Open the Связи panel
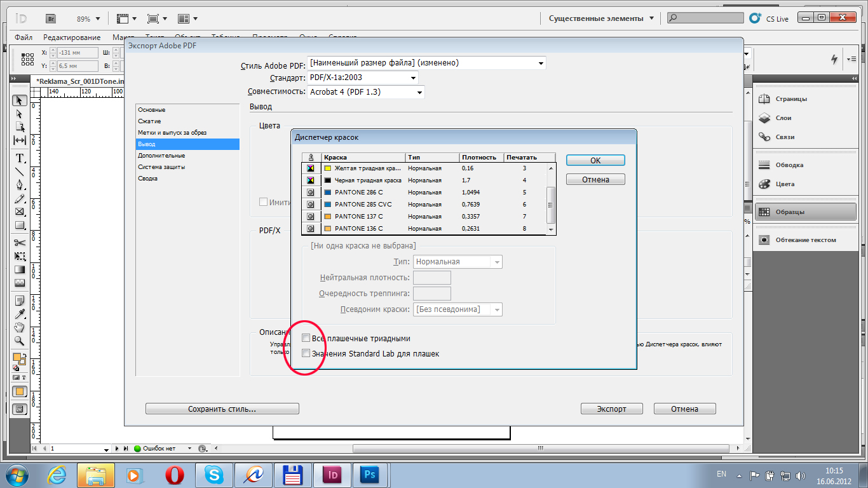The height and width of the screenshot is (488, 868). point(805,137)
